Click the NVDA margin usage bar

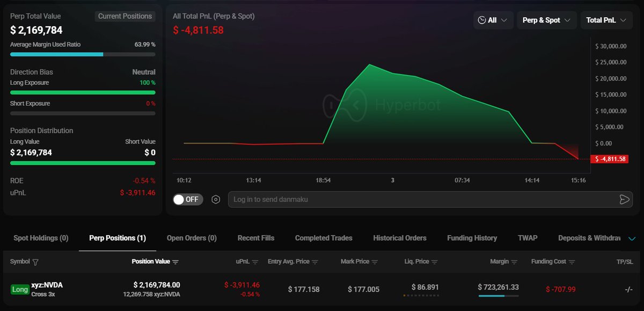pyautogui.click(x=499, y=295)
